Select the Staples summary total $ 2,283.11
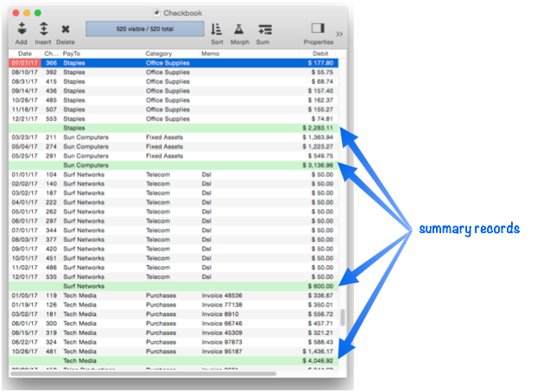The image size is (537, 392). click(x=318, y=128)
